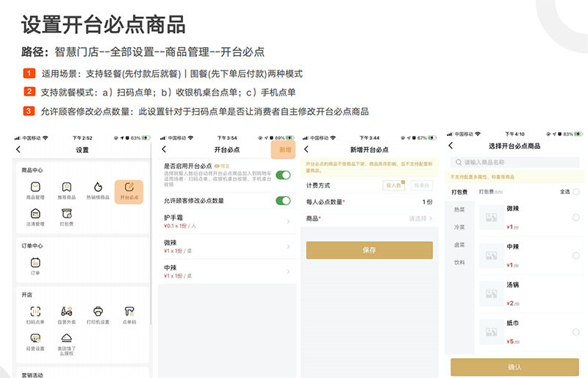
Task: Open 点单码 icon under 开店
Action: (x=129, y=315)
